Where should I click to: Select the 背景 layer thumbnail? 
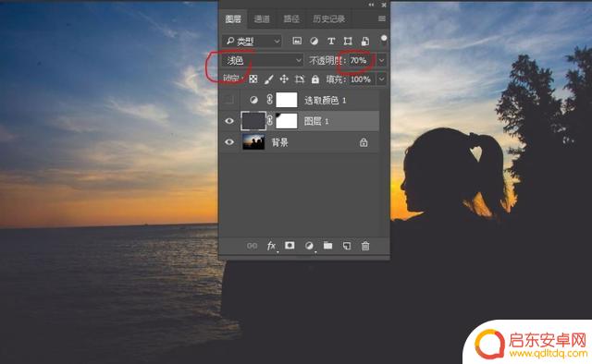(x=253, y=142)
